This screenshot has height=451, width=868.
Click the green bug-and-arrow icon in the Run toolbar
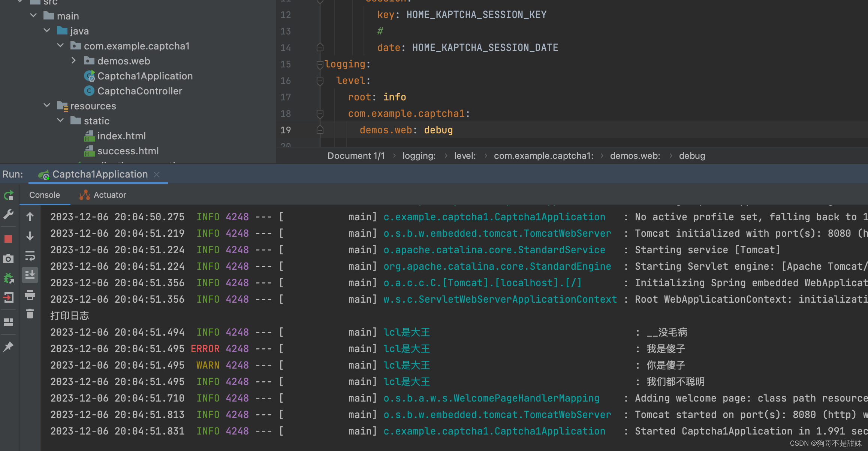coord(9,278)
